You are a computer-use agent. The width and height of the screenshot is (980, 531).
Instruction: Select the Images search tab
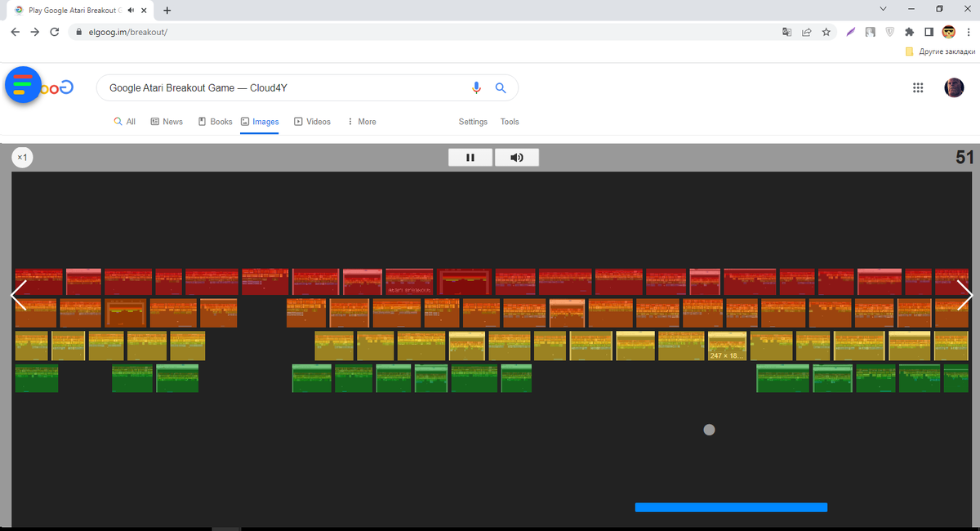tap(260, 122)
